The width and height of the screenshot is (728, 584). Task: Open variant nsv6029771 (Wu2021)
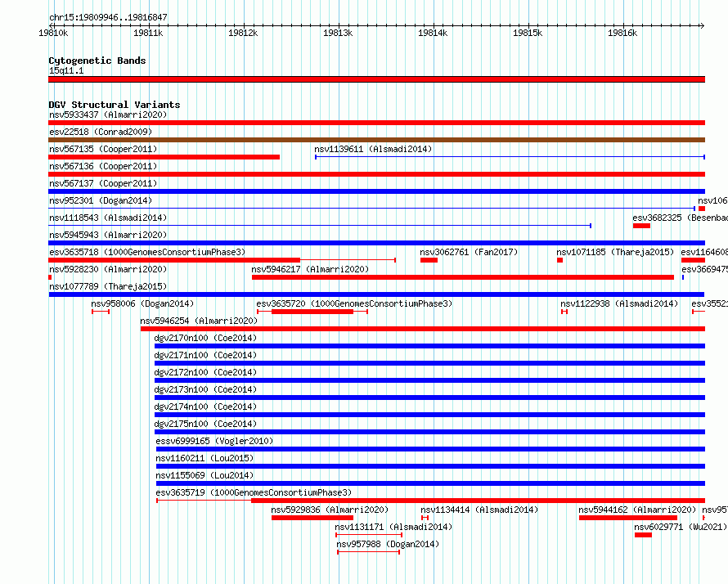pos(681,527)
